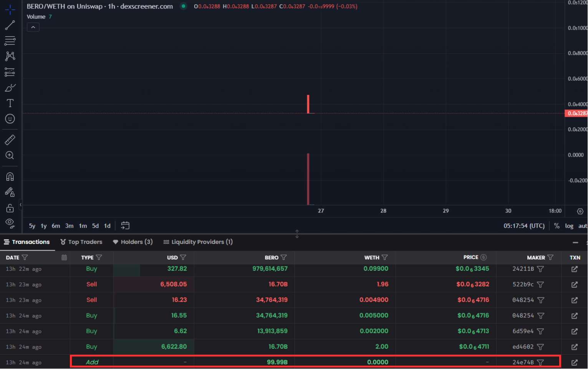Image resolution: width=588 pixels, height=369 pixels.
Task: Open transaction link for 6,508.05 Sell
Action: (x=575, y=285)
